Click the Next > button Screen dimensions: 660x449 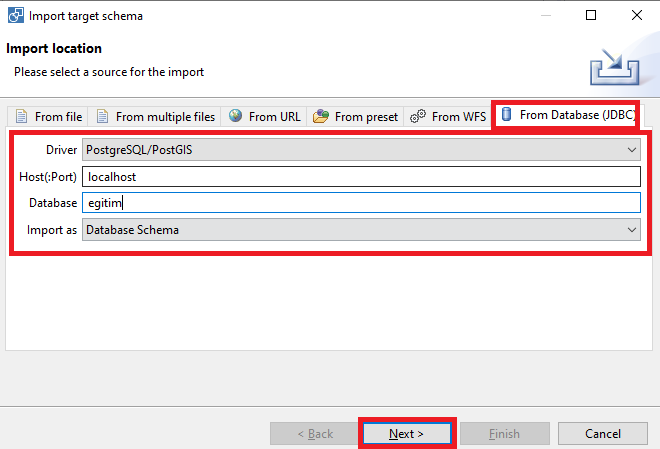click(x=407, y=433)
